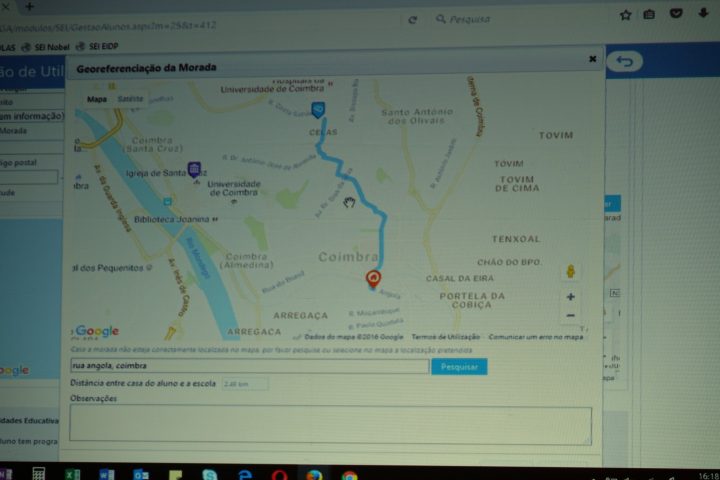Open Street View pegman icon
The width and height of the screenshot is (720, 480).
coord(570,271)
